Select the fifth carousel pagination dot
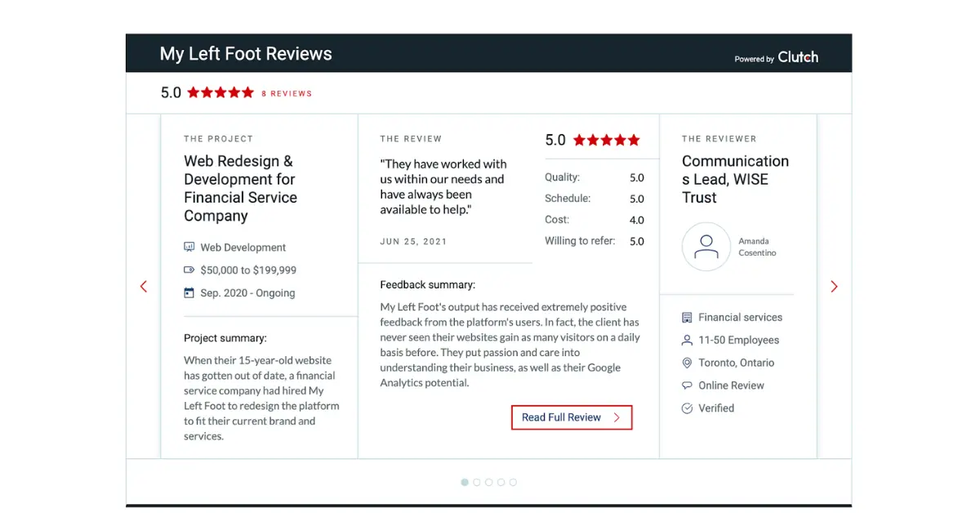980x513 pixels. (x=513, y=482)
